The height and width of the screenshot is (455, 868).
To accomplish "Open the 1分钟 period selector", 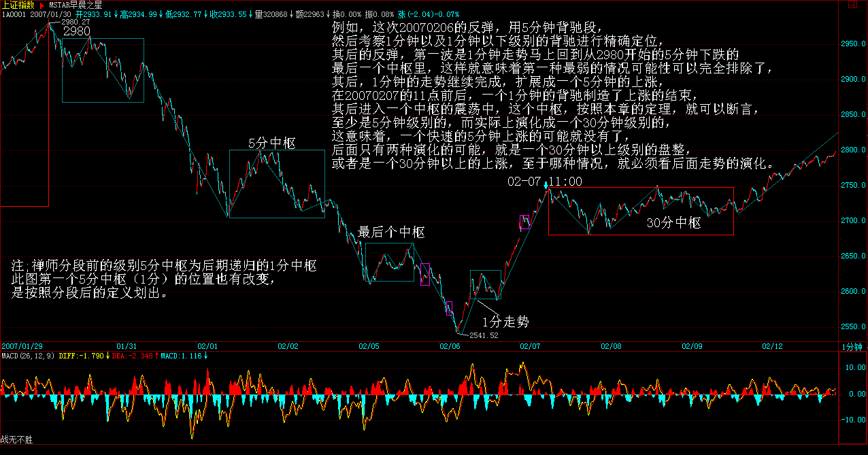I will click(x=852, y=346).
